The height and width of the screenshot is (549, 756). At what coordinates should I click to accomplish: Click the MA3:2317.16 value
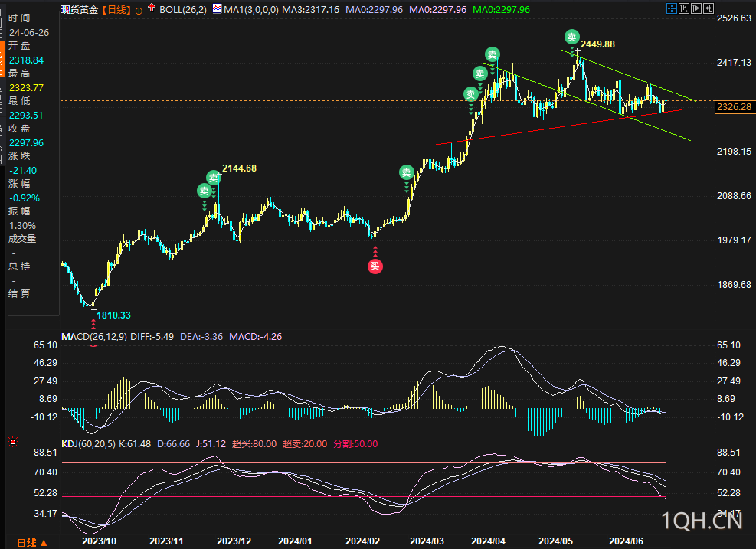[310, 10]
